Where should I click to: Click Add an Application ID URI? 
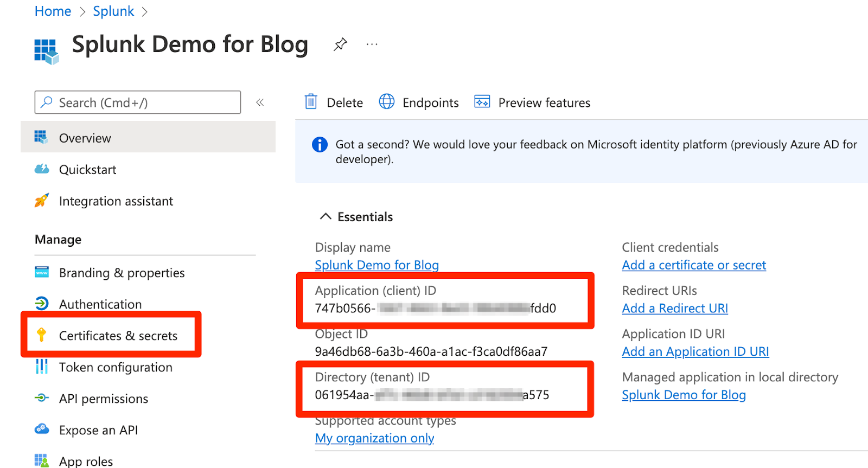pyautogui.click(x=695, y=351)
